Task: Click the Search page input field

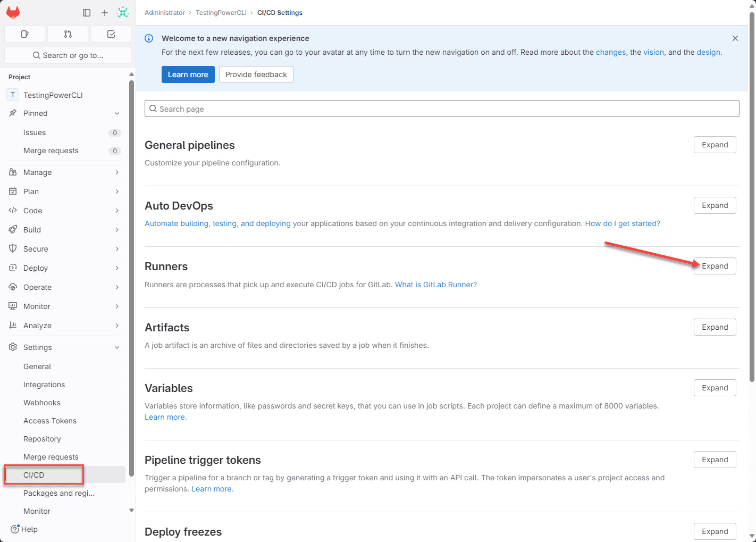Action: (x=441, y=109)
